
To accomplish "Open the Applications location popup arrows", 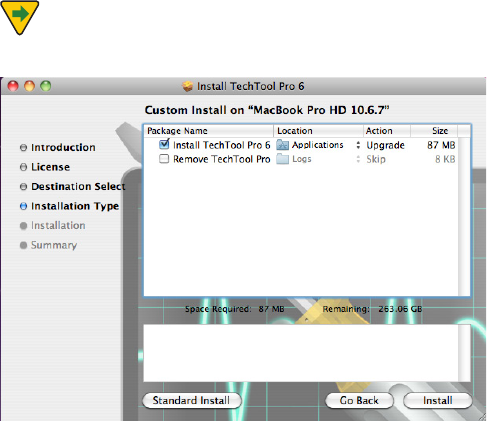I will 358,145.
